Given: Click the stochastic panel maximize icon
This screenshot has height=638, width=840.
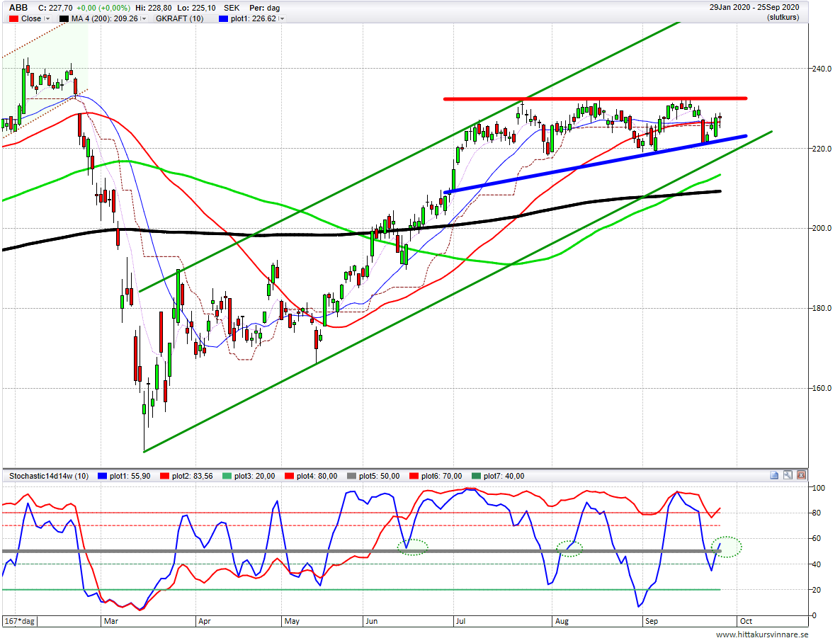Looking at the screenshot, I should pyautogui.click(x=788, y=474).
